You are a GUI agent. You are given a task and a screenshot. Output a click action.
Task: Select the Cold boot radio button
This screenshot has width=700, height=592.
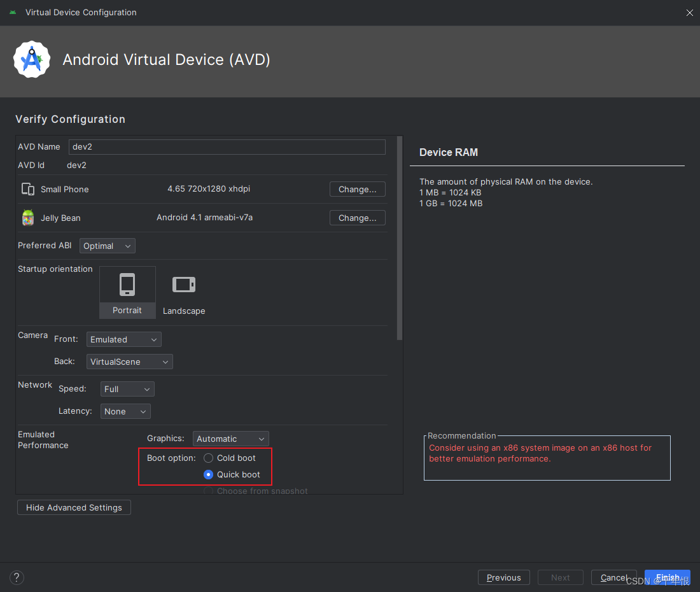pos(209,458)
